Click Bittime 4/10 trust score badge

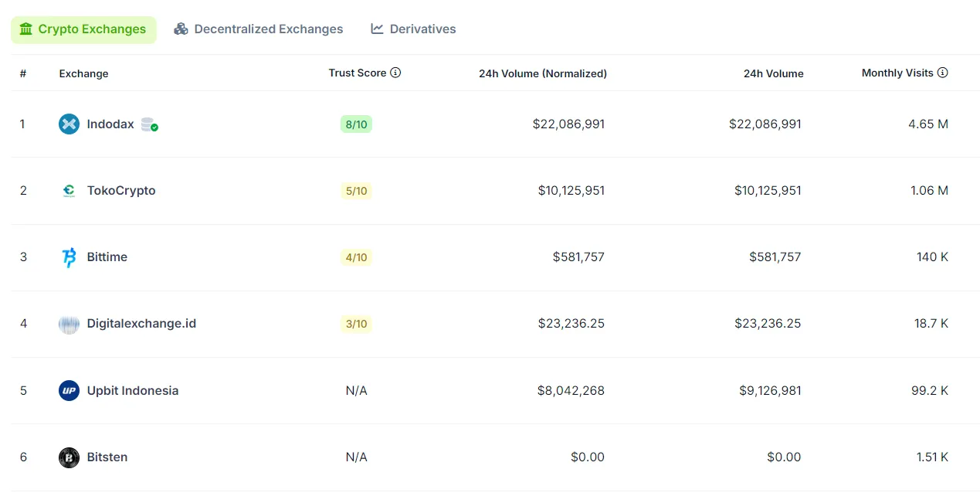[356, 257]
